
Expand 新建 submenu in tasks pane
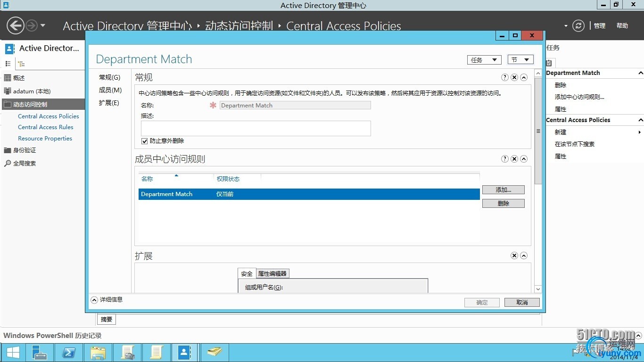pyautogui.click(x=640, y=132)
